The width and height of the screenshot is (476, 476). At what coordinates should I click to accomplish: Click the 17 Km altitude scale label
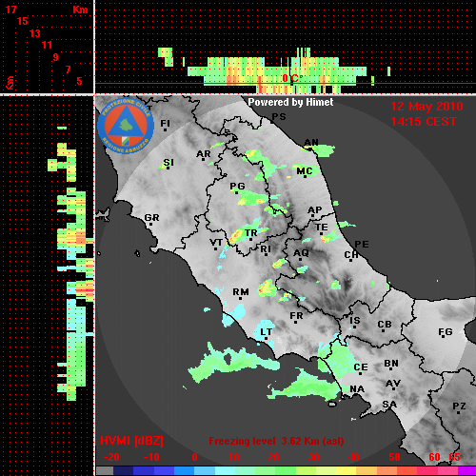click(10, 10)
